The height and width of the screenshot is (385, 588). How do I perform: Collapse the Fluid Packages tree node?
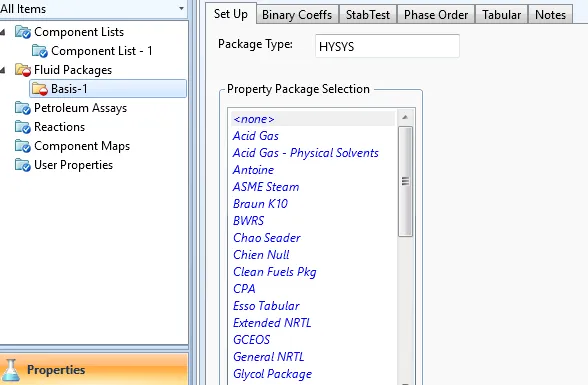pyautogui.click(x=3, y=70)
